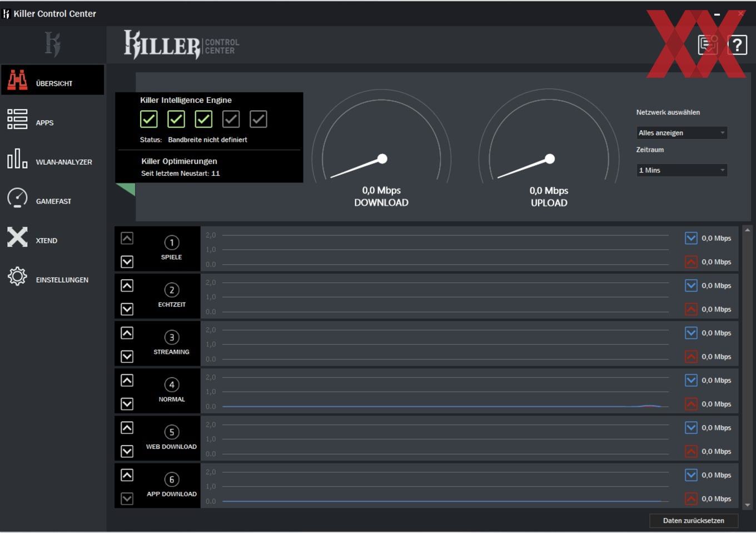Image resolution: width=756 pixels, height=533 pixels.
Task: Select the App Download priority category
Action: 171,485
